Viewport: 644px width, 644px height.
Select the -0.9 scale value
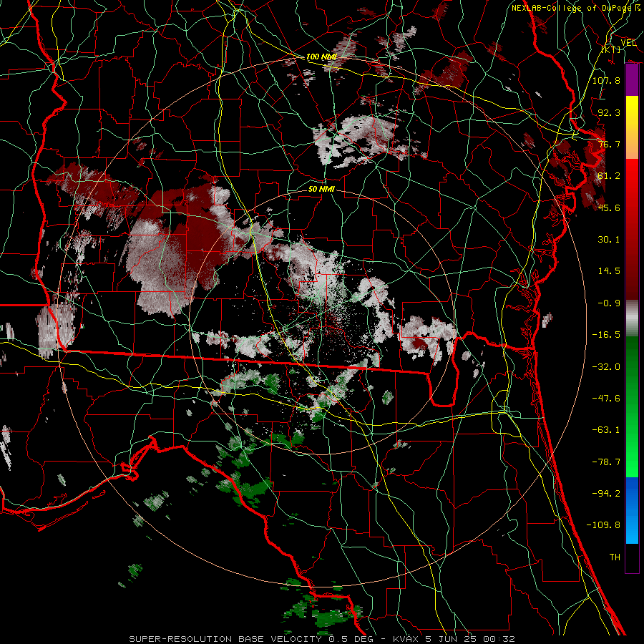(609, 303)
